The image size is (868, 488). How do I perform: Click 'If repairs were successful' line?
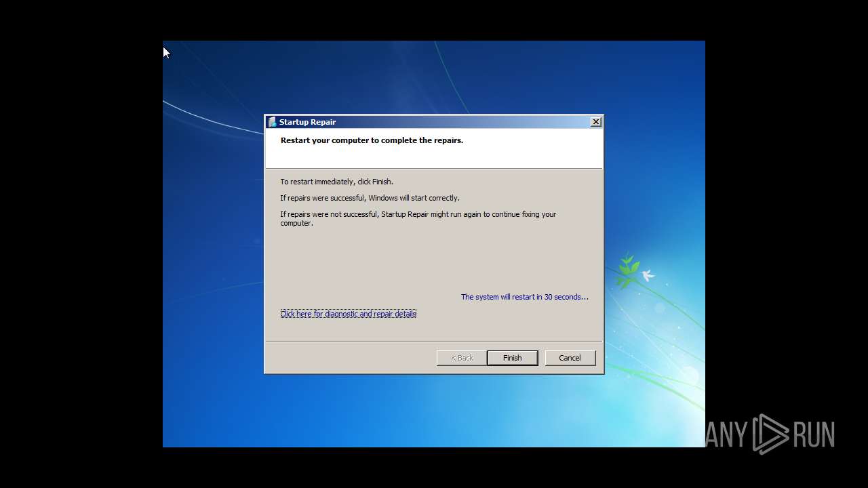click(370, 198)
